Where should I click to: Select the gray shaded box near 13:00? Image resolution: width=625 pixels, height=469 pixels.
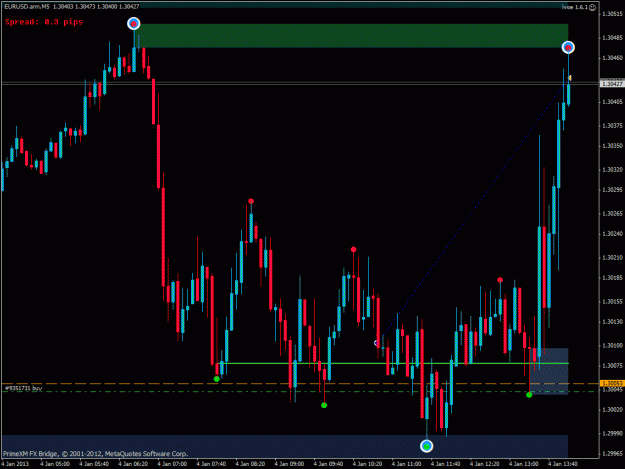click(x=549, y=371)
